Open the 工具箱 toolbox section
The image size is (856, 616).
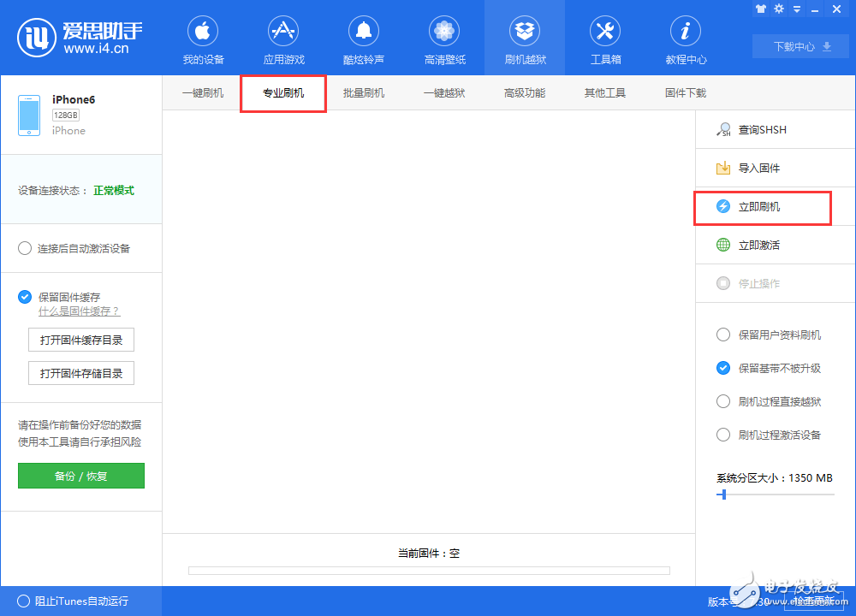coord(605,38)
